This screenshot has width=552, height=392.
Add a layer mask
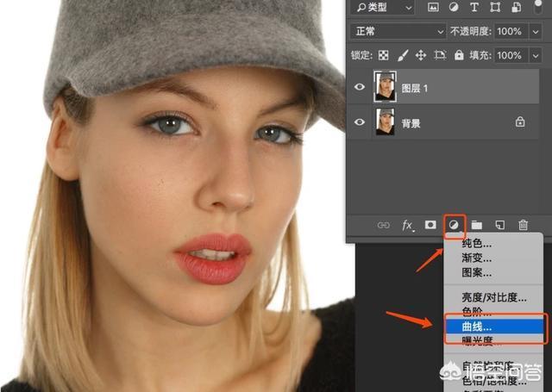(x=431, y=226)
